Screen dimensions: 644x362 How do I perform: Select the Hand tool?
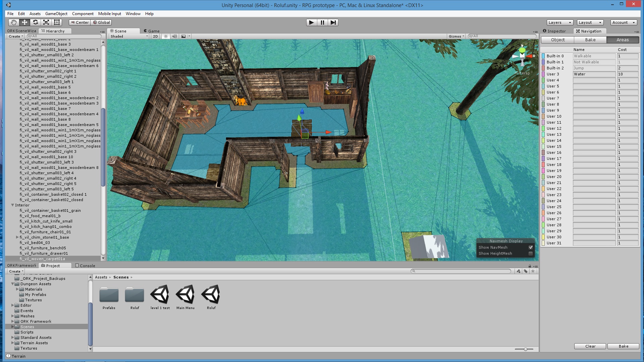pos(13,22)
